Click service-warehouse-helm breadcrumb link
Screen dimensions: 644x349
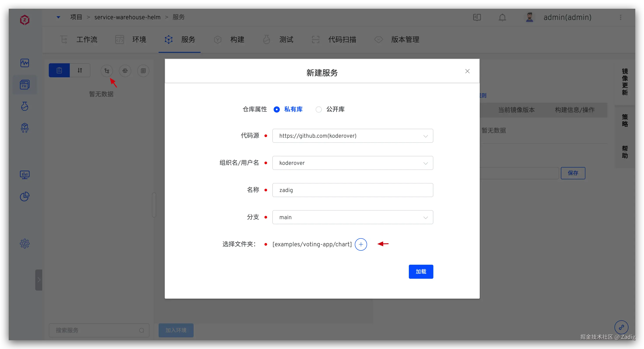[127, 17]
